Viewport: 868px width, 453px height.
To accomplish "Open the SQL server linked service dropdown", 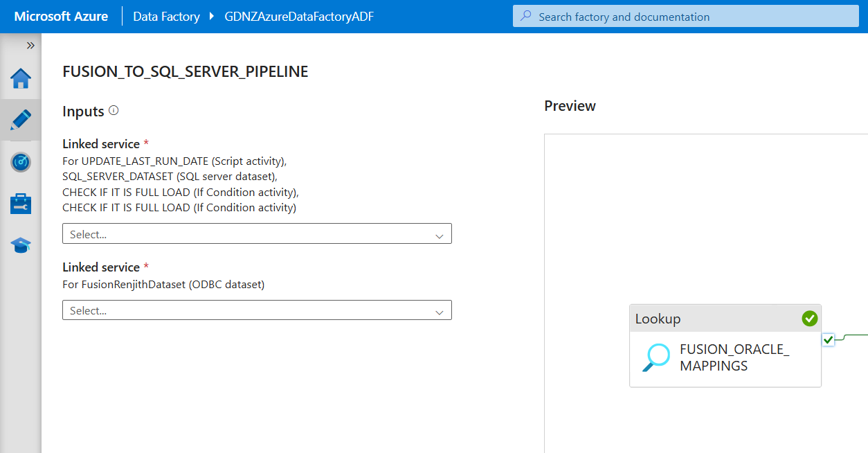I will click(257, 234).
